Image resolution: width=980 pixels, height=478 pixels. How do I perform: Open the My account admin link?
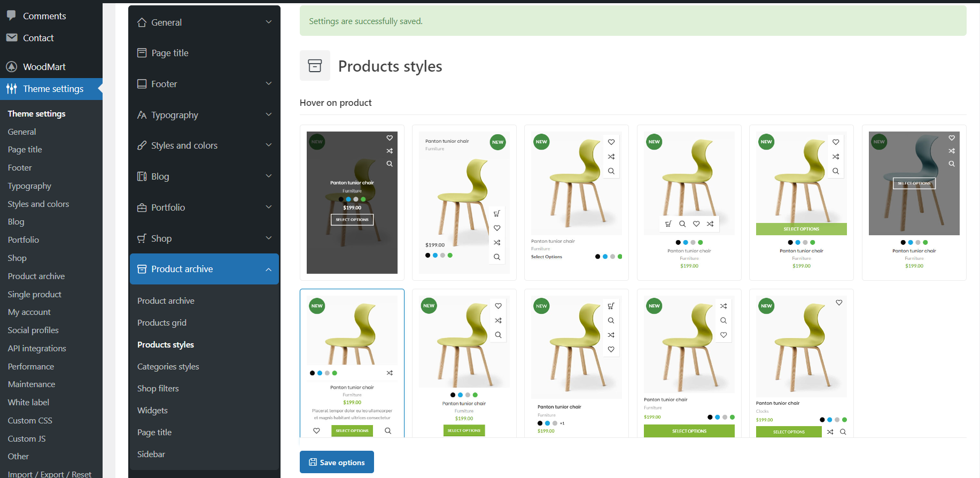click(x=29, y=312)
